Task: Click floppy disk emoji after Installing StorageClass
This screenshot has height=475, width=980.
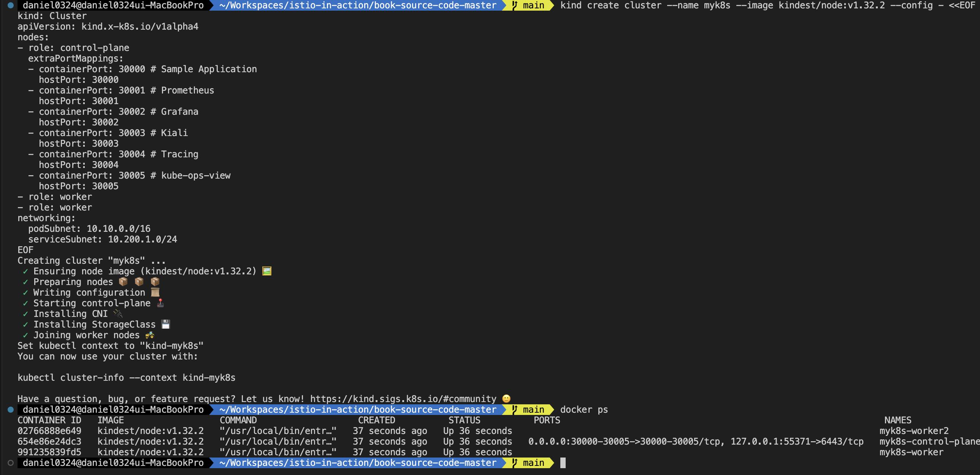Action: pyautogui.click(x=165, y=325)
